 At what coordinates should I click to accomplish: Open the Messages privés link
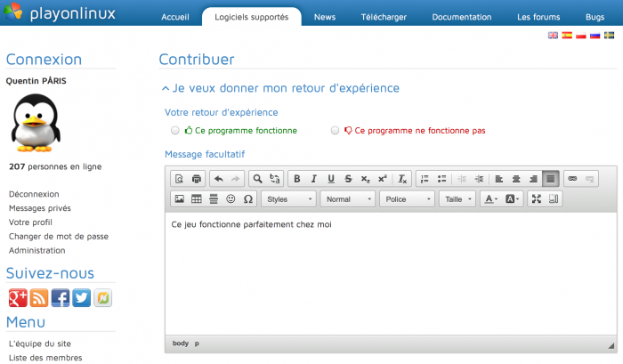[x=39, y=208]
